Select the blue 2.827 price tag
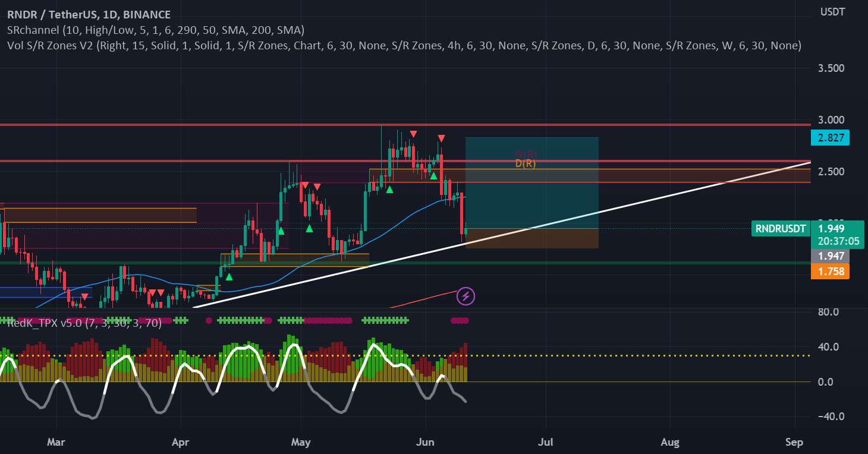 click(x=830, y=138)
